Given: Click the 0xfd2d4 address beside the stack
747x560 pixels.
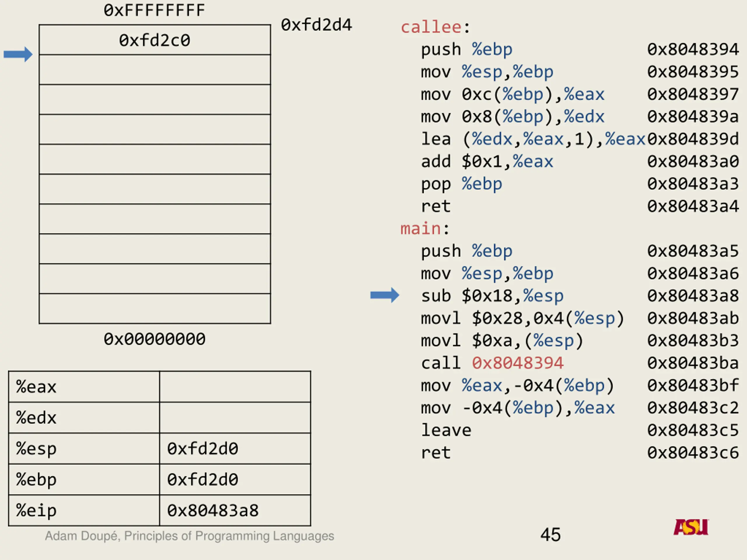Looking at the screenshot, I should 316,25.
